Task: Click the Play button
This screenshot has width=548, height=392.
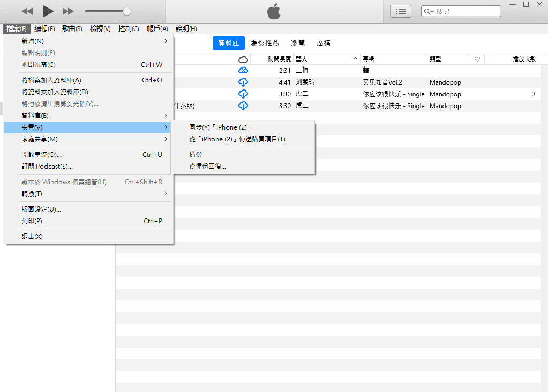Action: tap(48, 11)
